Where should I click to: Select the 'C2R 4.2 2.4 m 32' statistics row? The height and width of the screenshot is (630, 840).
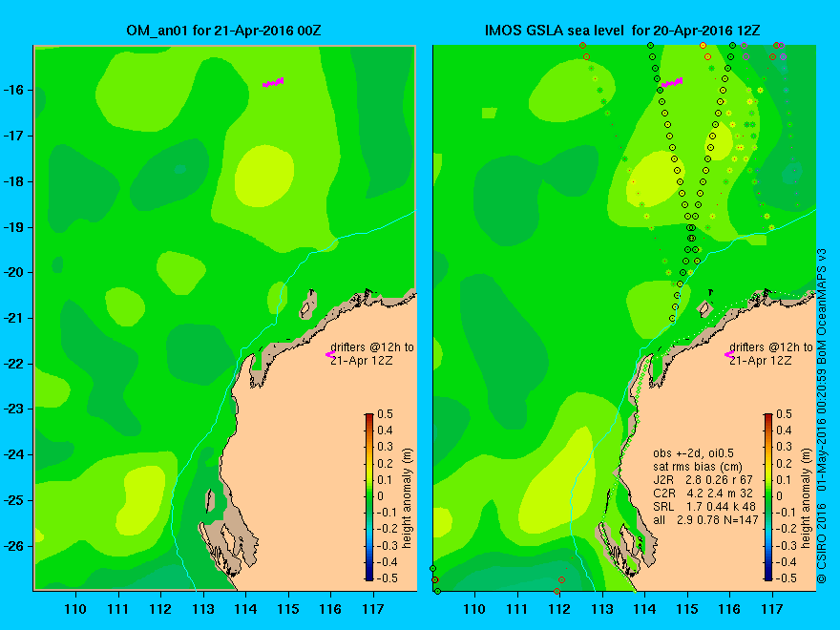coord(703,493)
